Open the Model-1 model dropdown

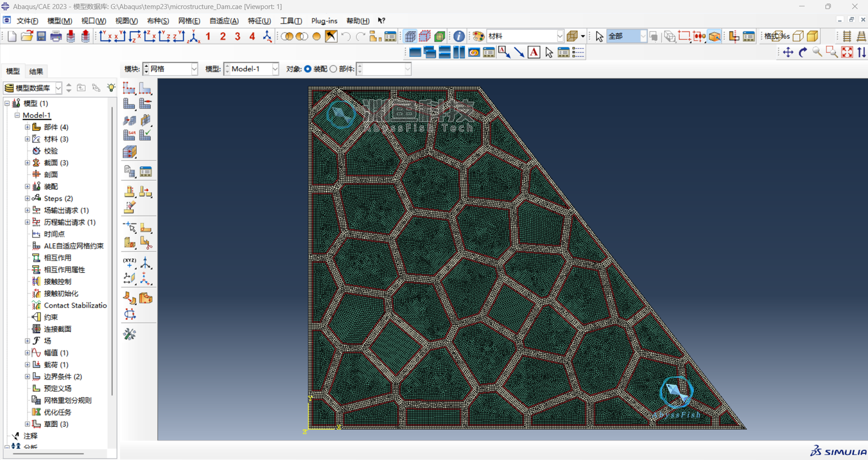251,69
